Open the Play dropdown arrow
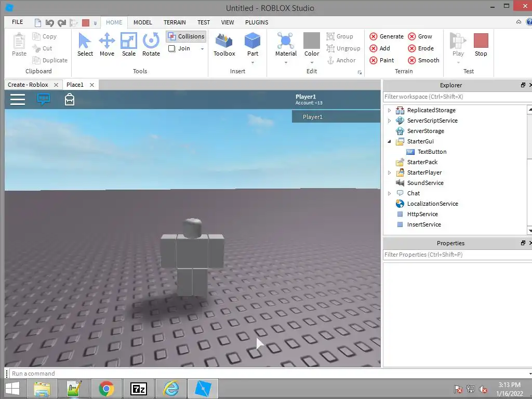Image resolution: width=532 pixels, height=399 pixels. pos(458,62)
